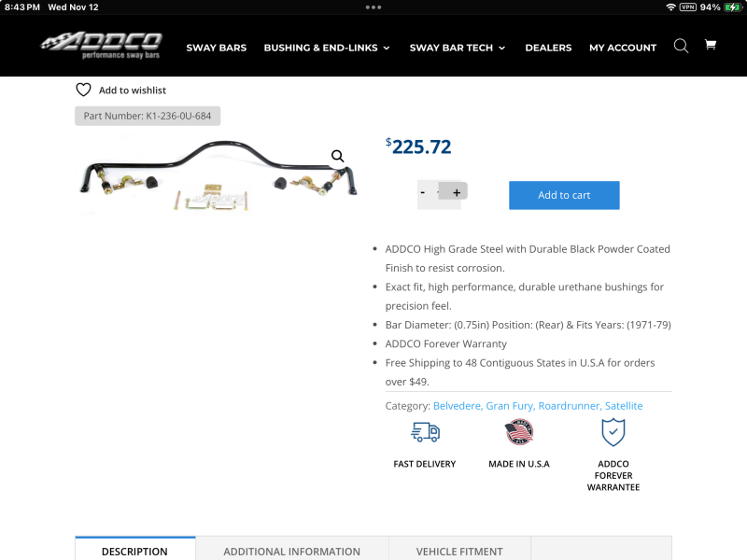Image resolution: width=747 pixels, height=560 pixels.
Task: Open the search magnifier in header
Action: pos(681,46)
